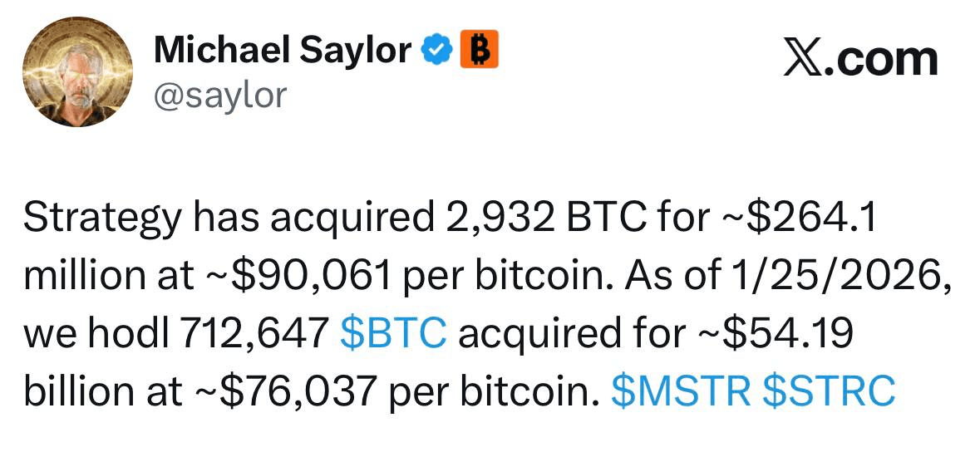Screen dimensions: 980x452
Task: Click the orange Bitcoin affiliation badge
Action: point(478,51)
